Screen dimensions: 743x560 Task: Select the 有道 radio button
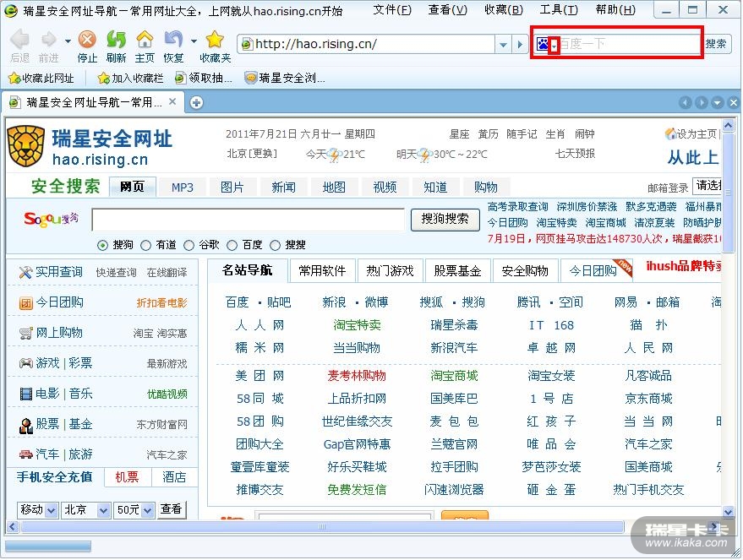point(146,245)
